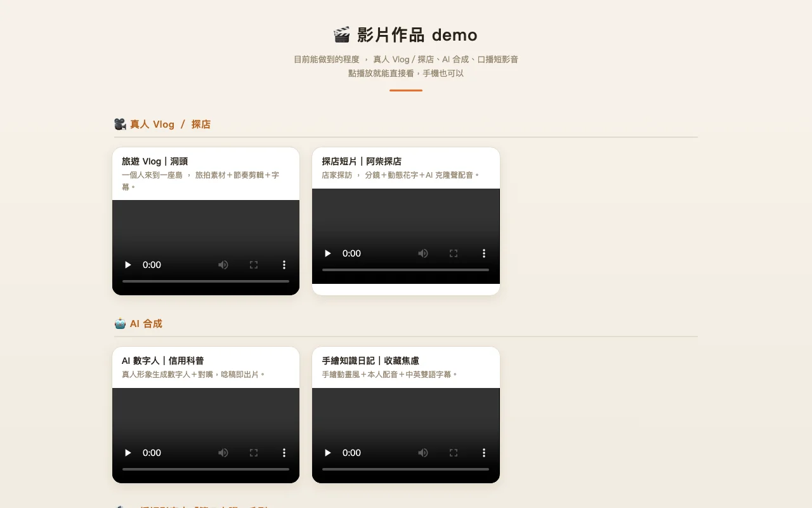Play the 旅遊 Vlog｜洞頭 video
The width and height of the screenshot is (812, 508).
128,265
